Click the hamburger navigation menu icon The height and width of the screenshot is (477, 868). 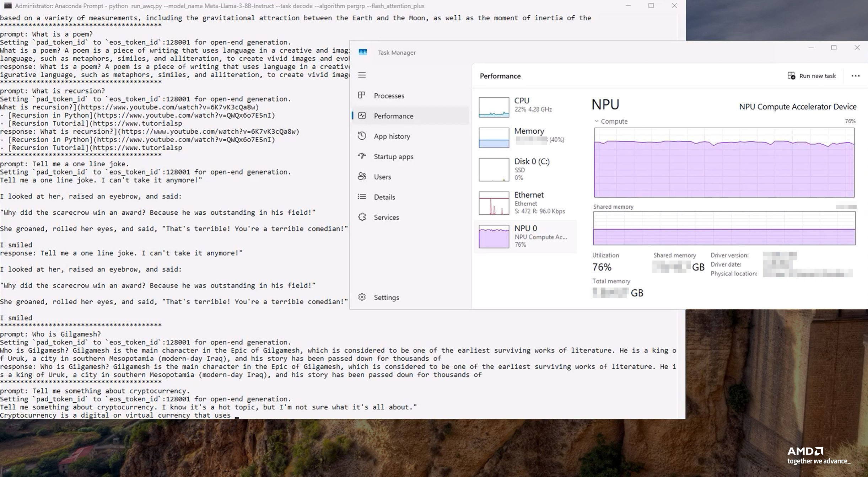(x=362, y=75)
